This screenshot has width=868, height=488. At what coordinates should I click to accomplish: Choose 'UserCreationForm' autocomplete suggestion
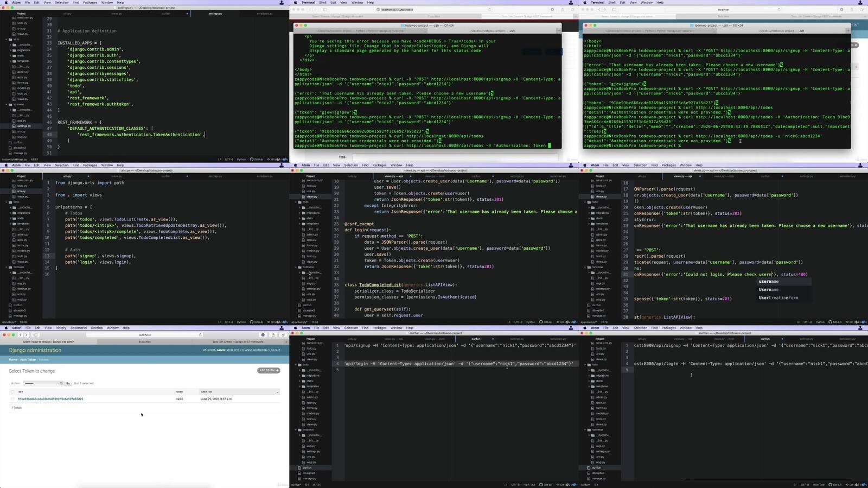click(784, 298)
